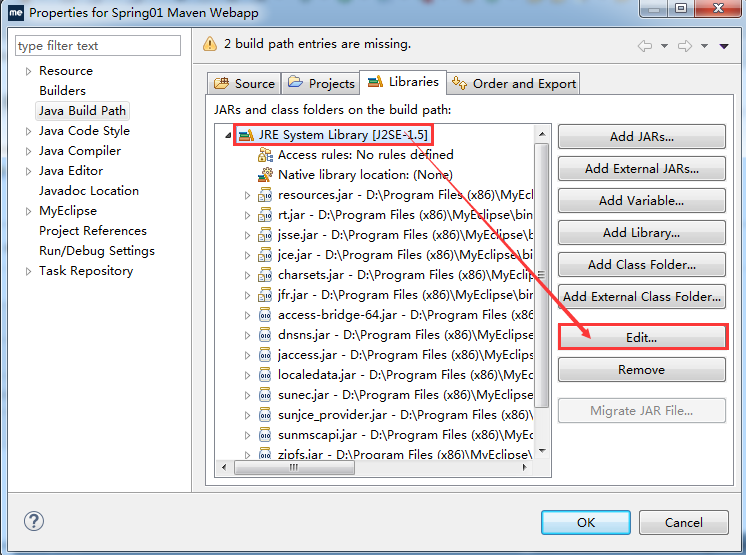Click the sunec.jar jar icon
This screenshot has width=746, height=555.
(265, 395)
